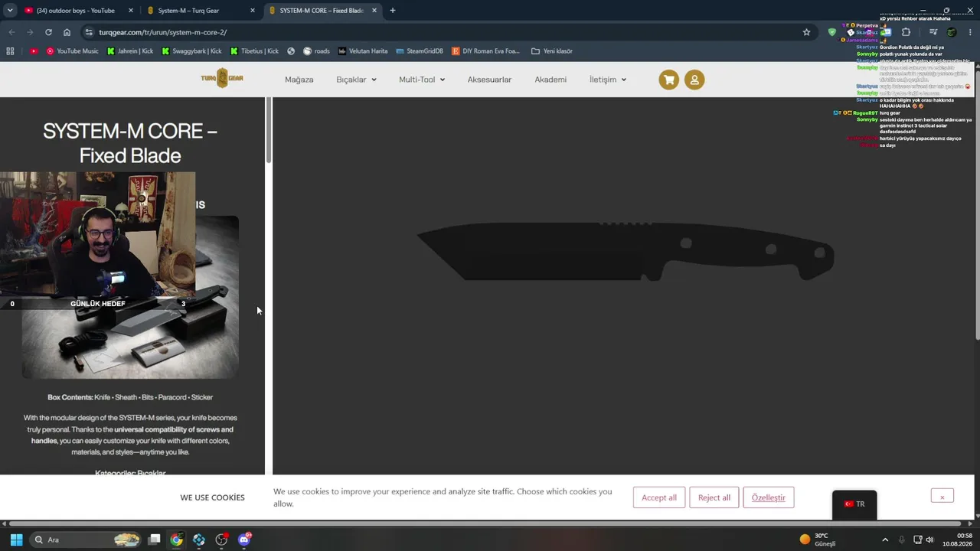The height and width of the screenshot is (551, 980).
Task: Open the YouTube bookmark icon
Action: click(34, 51)
